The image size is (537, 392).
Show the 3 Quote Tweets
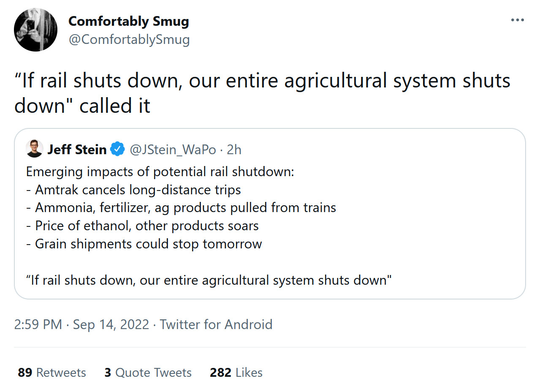[148, 373]
